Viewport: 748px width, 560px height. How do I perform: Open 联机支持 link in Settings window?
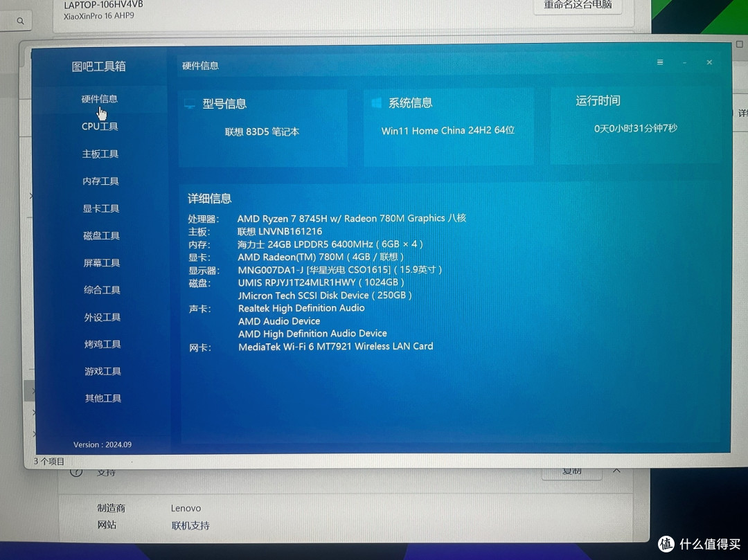(x=190, y=525)
